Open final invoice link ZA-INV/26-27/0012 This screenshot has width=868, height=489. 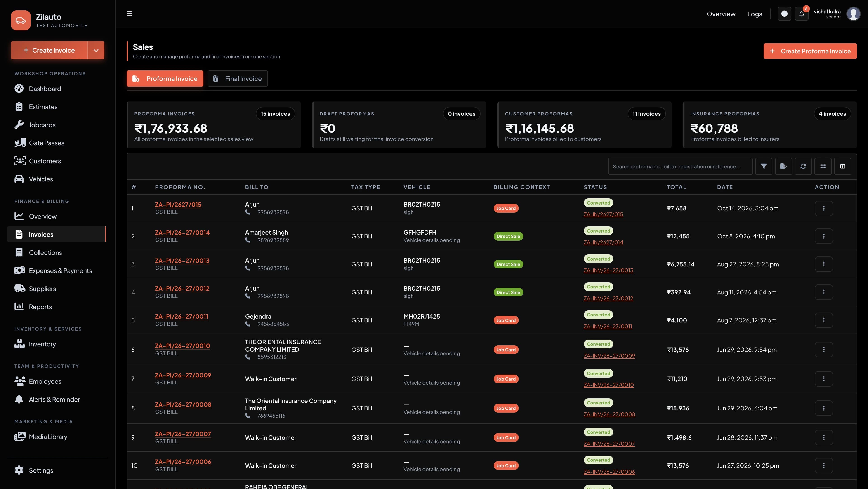tap(608, 298)
